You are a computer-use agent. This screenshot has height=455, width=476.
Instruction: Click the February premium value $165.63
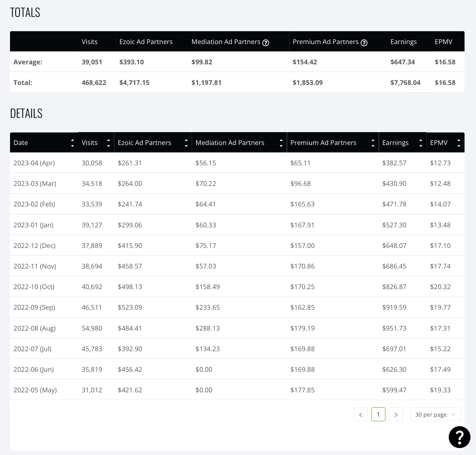tap(302, 204)
